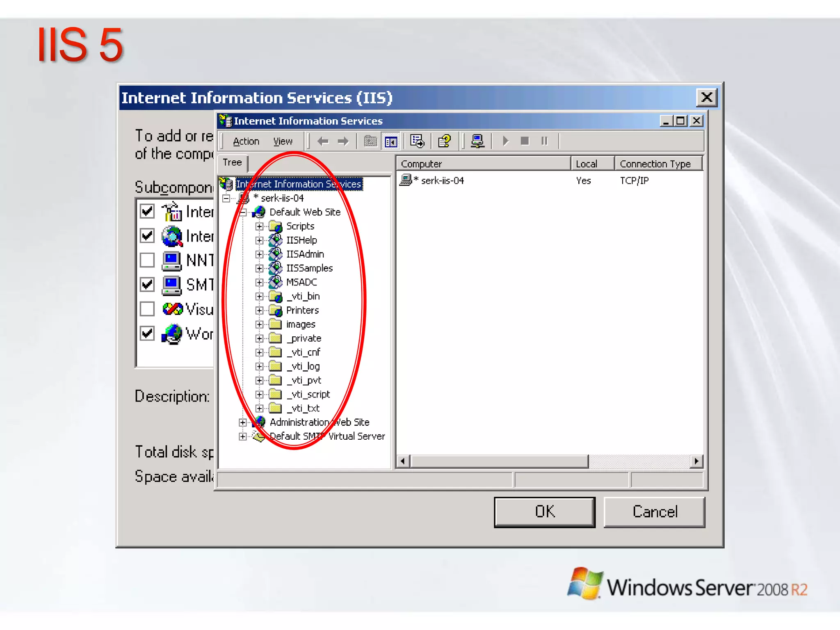Click the Export List toolbar icon
Viewport: 840px width, 630px height.
(417, 142)
